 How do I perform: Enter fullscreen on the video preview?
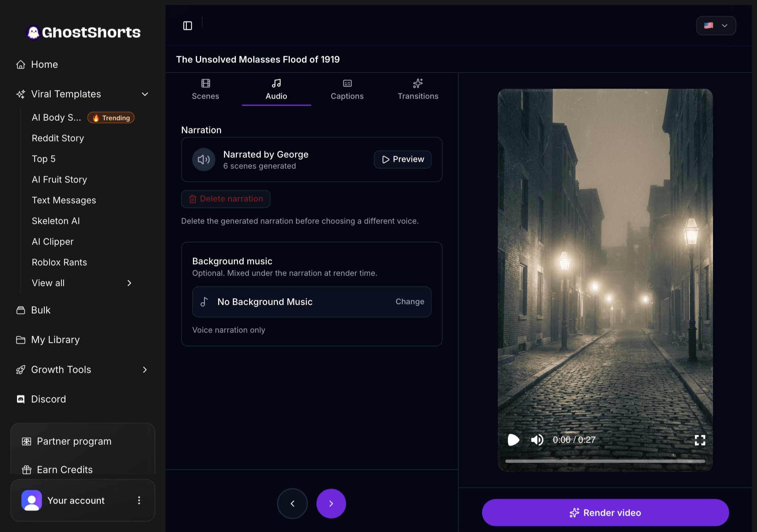coord(700,440)
